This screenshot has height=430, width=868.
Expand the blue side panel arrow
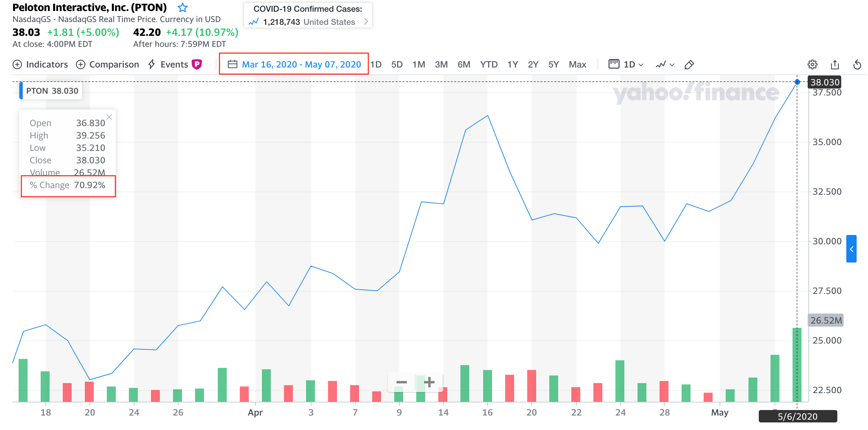tap(851, 249)
